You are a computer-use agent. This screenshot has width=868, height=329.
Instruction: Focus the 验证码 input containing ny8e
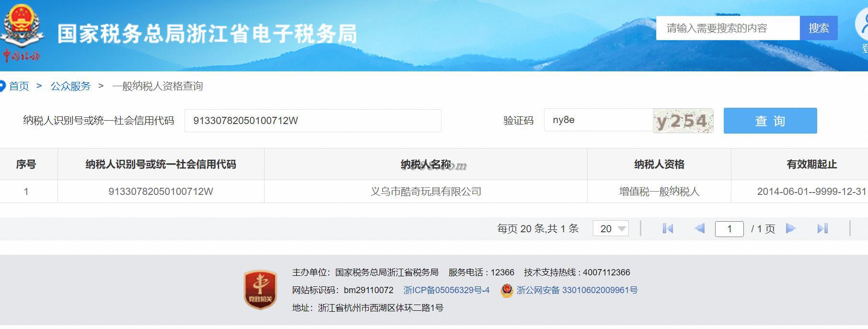pos(598,120)
